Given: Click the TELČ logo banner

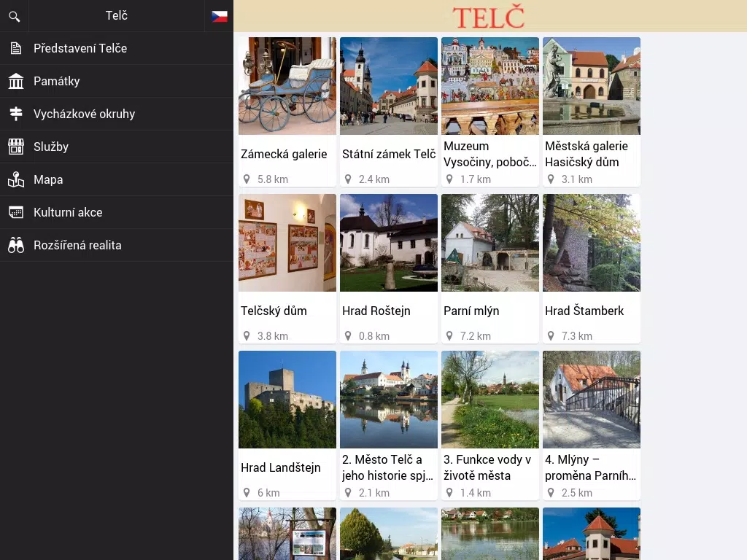Looking at the screenshot, I should pyautogui.click(x=489, y=17).
